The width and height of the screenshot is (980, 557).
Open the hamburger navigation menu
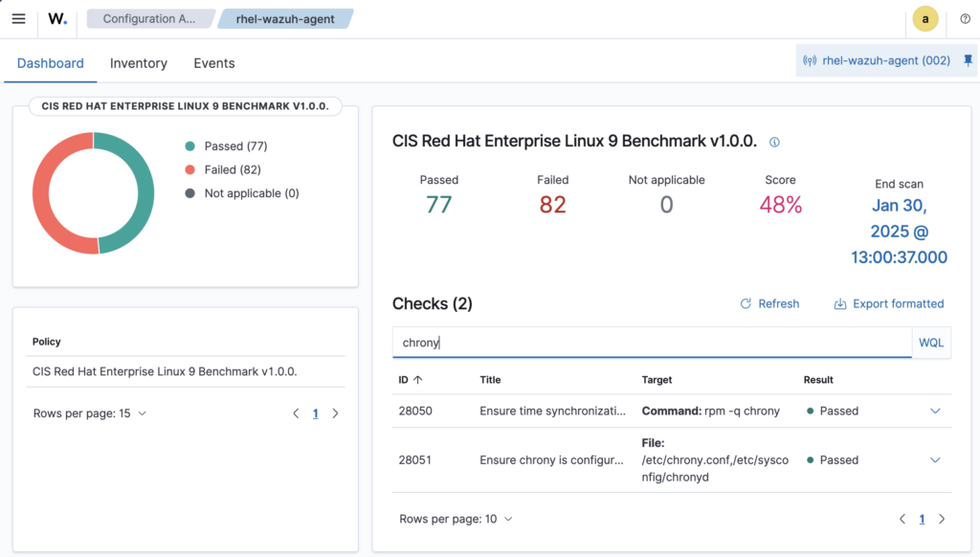[19, 19]
